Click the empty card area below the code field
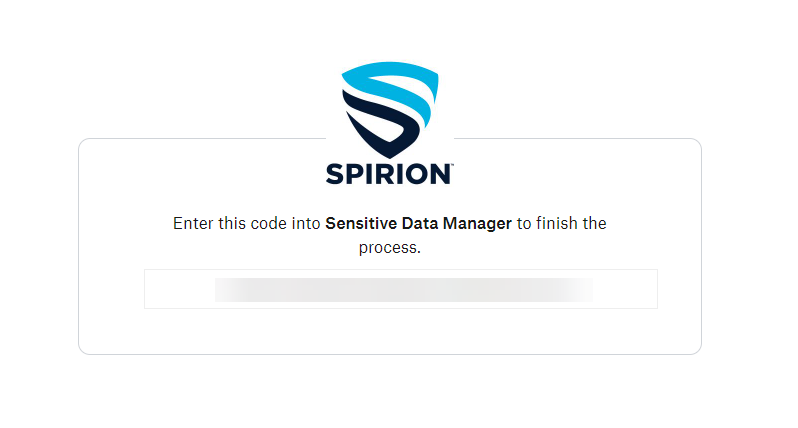 pos(390,331)
